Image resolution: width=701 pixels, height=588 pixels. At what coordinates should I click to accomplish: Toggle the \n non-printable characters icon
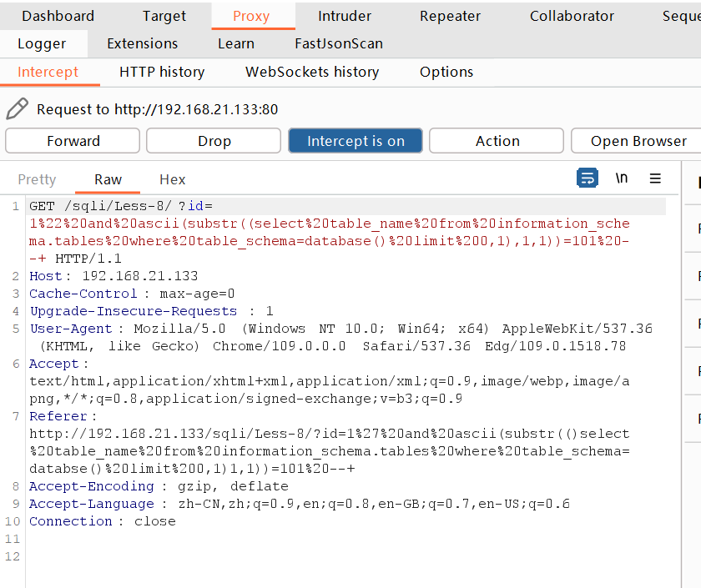[622, 178]
